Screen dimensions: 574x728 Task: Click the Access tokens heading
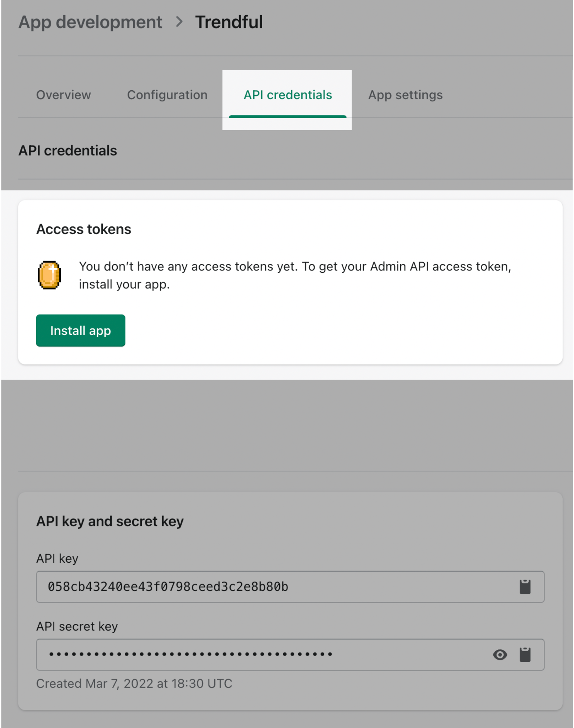[84, 229]
